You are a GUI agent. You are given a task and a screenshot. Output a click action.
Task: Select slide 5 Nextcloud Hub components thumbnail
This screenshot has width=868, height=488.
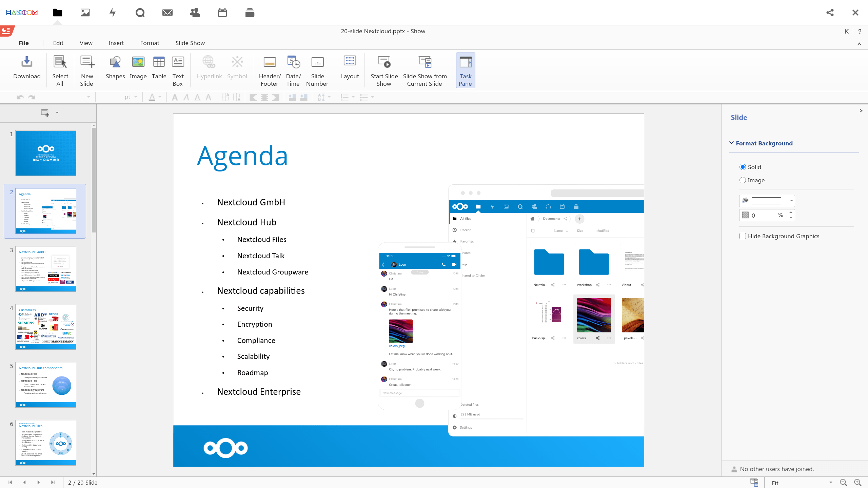pyautogui.click(x=46, y=385)
